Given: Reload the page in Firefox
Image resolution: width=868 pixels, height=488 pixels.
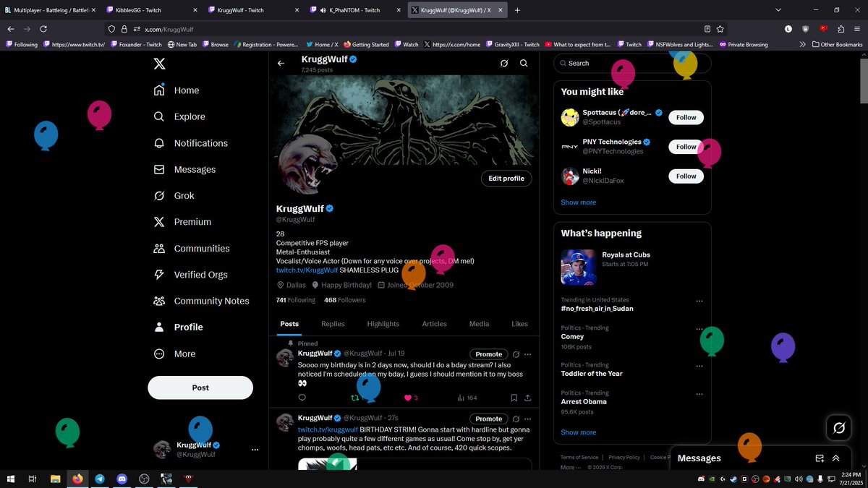Looking at the screenshot, I should coord(43,29).
